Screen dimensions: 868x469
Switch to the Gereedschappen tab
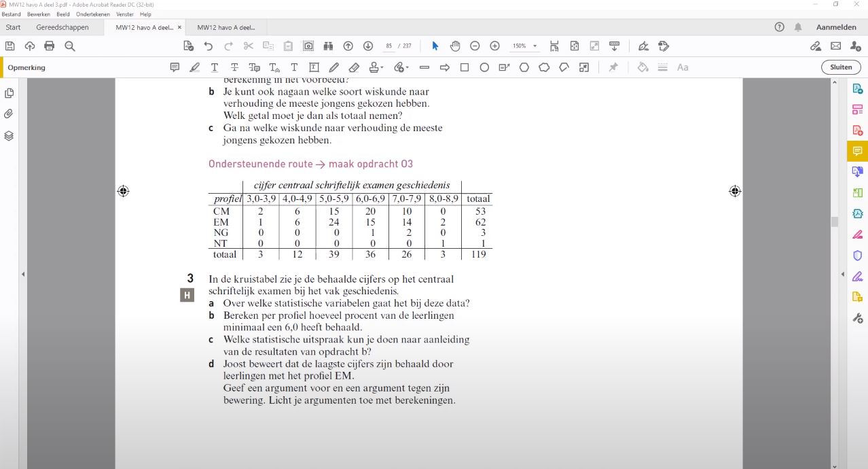click(x=62, y=27)
